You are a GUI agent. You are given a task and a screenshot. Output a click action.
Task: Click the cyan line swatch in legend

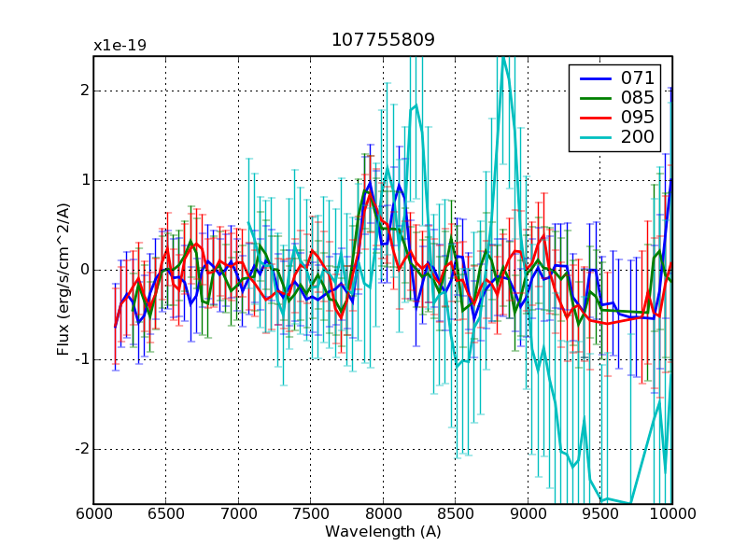[x=595, y=137]
